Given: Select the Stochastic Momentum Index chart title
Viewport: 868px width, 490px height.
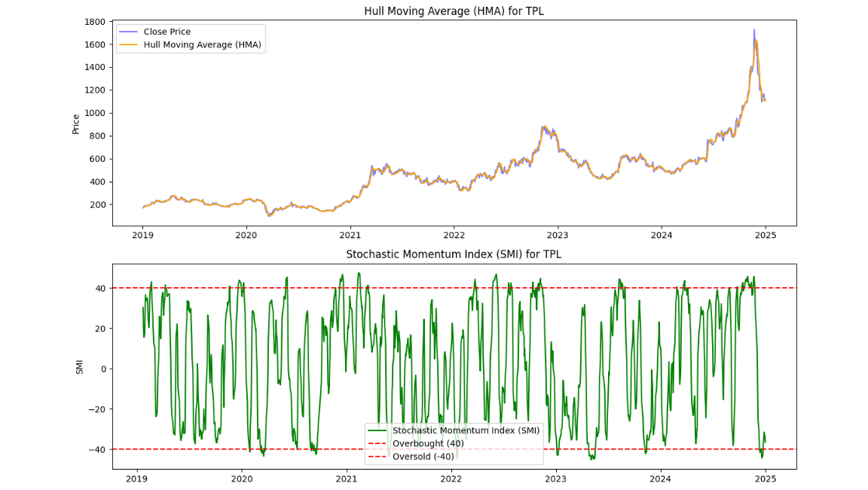Looking at the screenshot, I should pyautogui.click(x=452, y=253).
